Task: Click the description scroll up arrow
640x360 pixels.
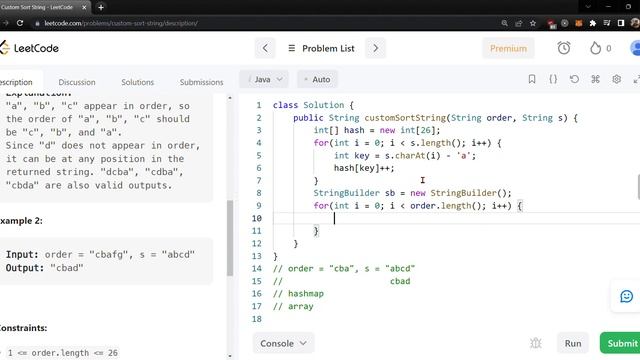Action: [230, 98]
